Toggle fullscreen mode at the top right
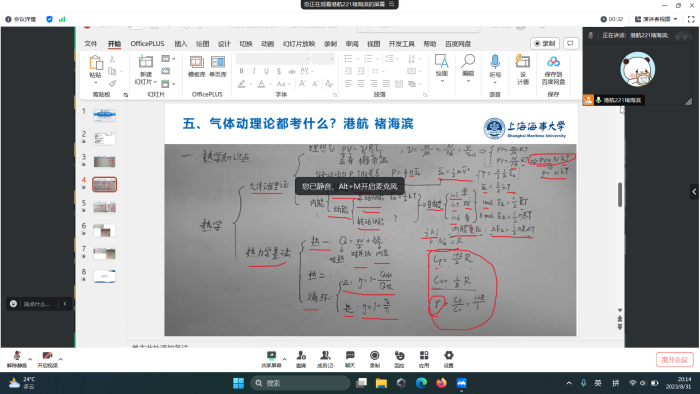Viewport: 700px width, 394px height. click(691, 19)
